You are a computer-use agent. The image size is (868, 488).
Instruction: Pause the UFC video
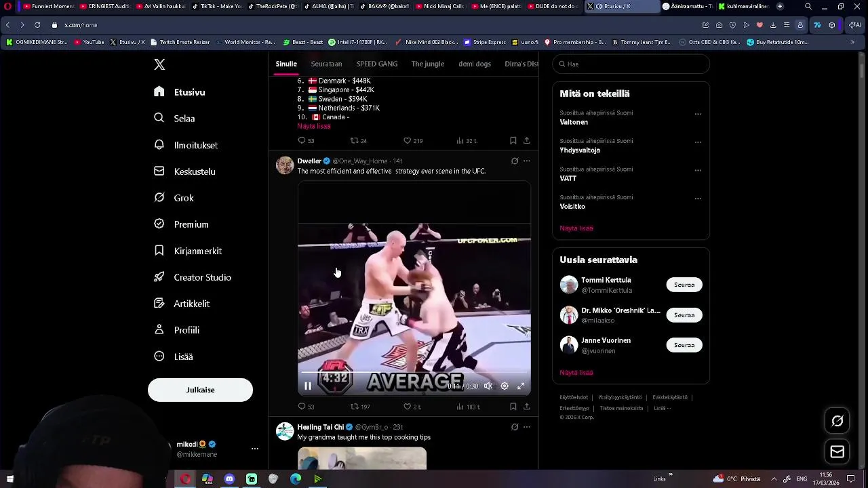(307, 386)
